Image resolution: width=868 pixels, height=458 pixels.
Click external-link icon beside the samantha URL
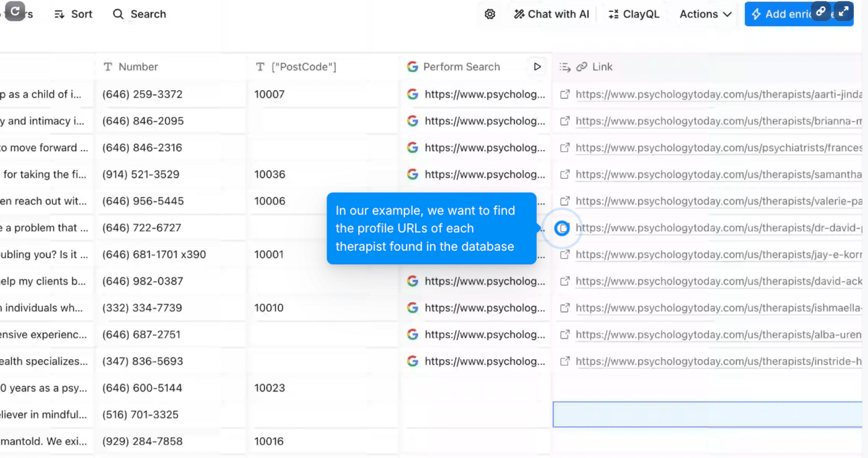(565, 174)
